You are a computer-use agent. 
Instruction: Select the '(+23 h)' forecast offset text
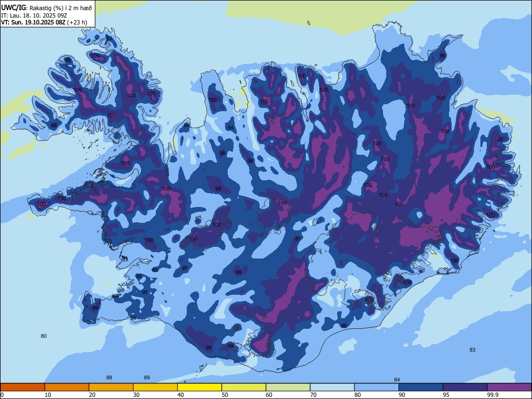pos(77,22)
